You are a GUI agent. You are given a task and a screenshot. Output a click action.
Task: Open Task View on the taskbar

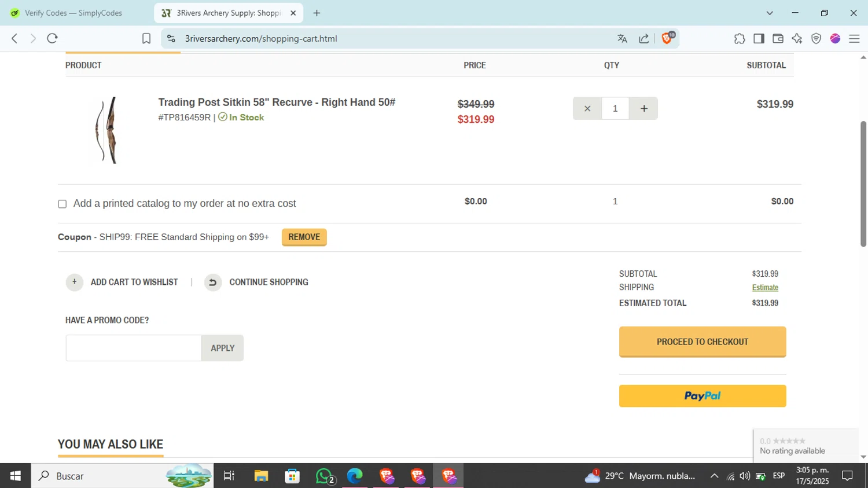pyautogui.click(x=229, y=476)
